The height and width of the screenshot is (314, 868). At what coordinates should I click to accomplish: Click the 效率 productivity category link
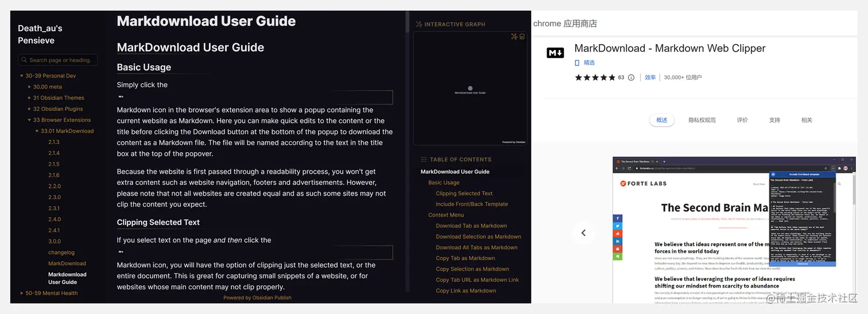(650, 77)
